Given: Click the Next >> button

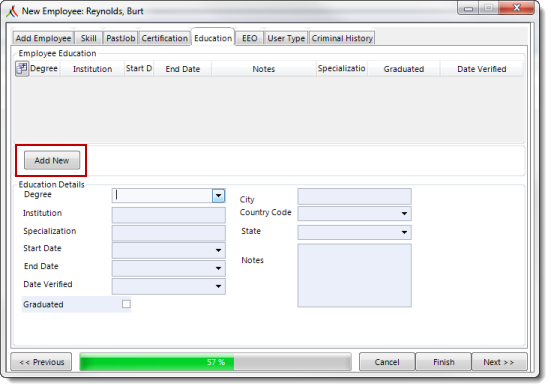Looking at the screenshot, I should pyautogui.click(x=499, y=362).
